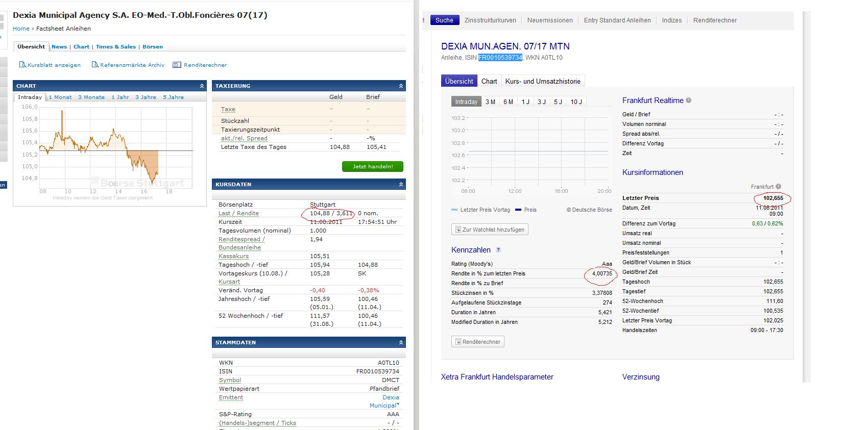
Task: Open the Last / Rendite link
Action: (238, 213)
